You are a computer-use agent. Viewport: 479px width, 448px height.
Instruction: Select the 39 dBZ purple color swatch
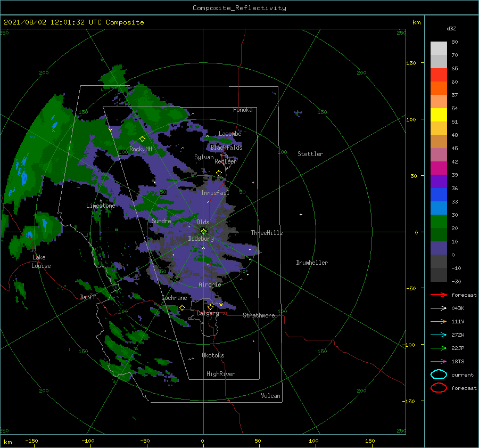(x=439, y=181)
